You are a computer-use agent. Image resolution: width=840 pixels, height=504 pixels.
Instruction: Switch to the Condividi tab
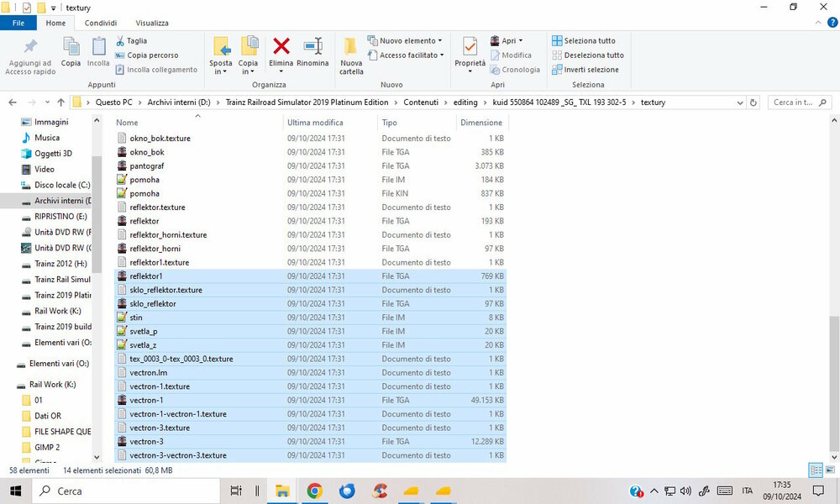point(101,23)
